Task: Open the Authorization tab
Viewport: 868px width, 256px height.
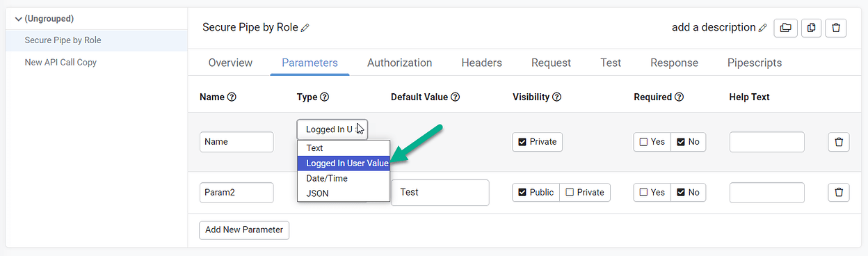Action: [400, 63]
